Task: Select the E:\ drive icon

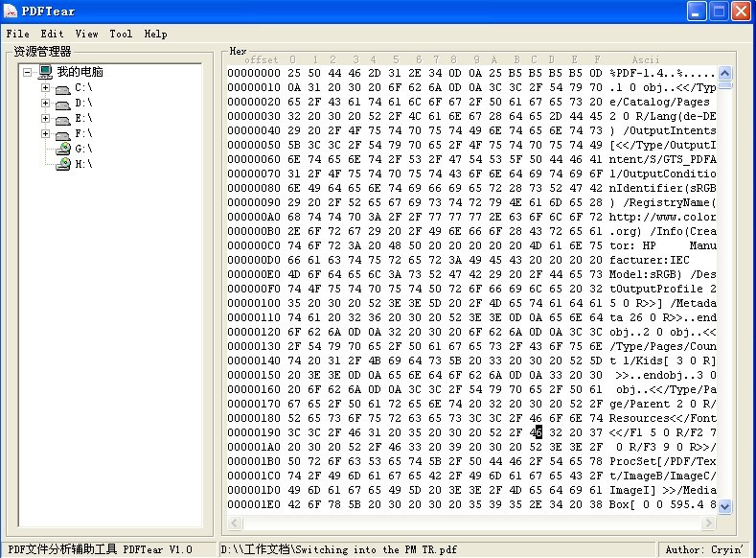Action: coord(62,119)
